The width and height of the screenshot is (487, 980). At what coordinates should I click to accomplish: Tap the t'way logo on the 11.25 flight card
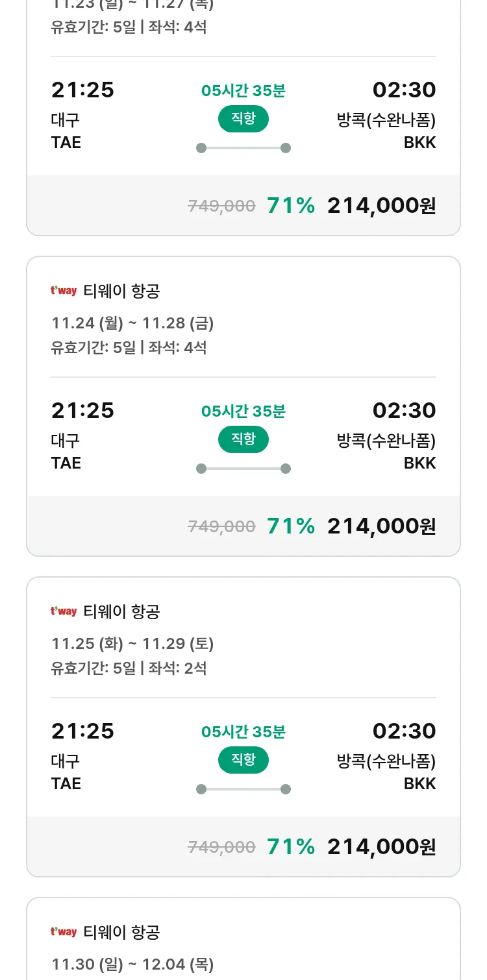click(x=64, y=611)
